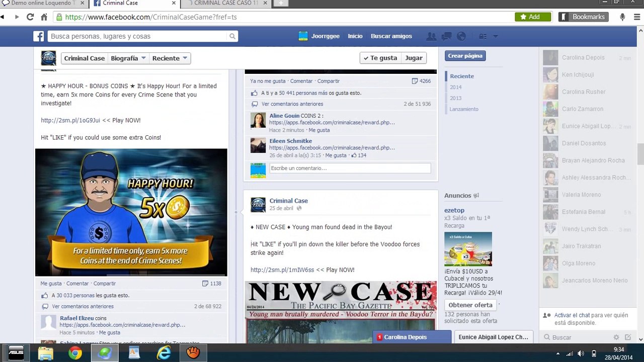Click Buscar amigos link
This screenshot has width=644, height=362.
(x=391, y=36)
